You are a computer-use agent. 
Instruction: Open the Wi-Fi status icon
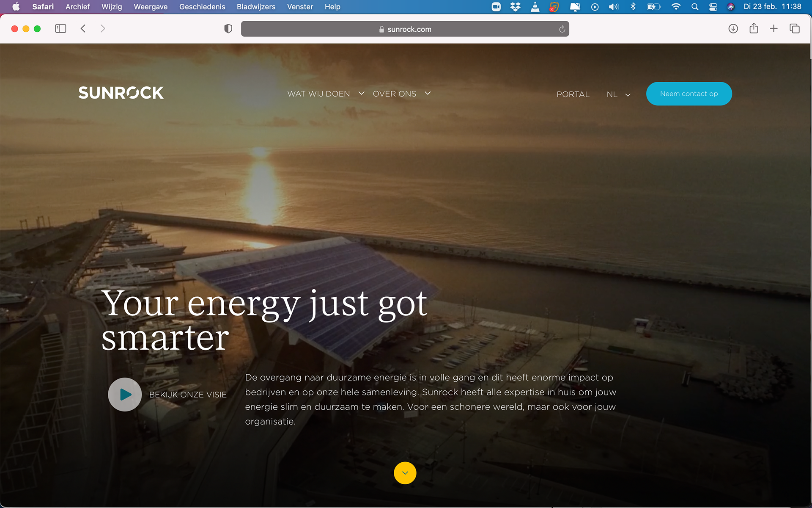pos(676,7)
